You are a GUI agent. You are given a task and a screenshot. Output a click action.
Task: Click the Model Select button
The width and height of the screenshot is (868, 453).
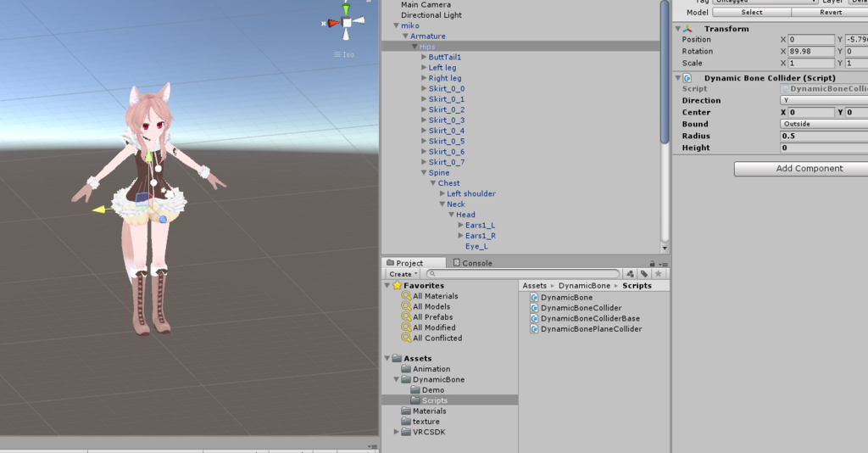(x=752, y=12)
